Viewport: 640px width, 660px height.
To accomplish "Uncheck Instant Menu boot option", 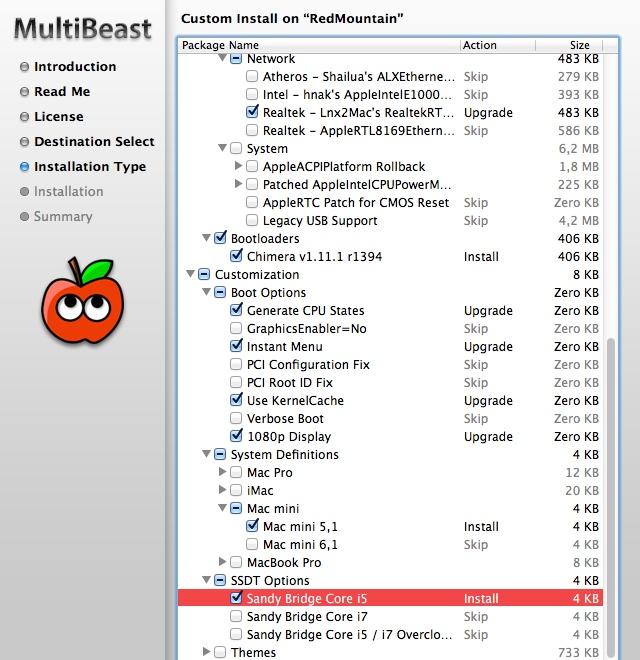I will (x=236, y=346).
